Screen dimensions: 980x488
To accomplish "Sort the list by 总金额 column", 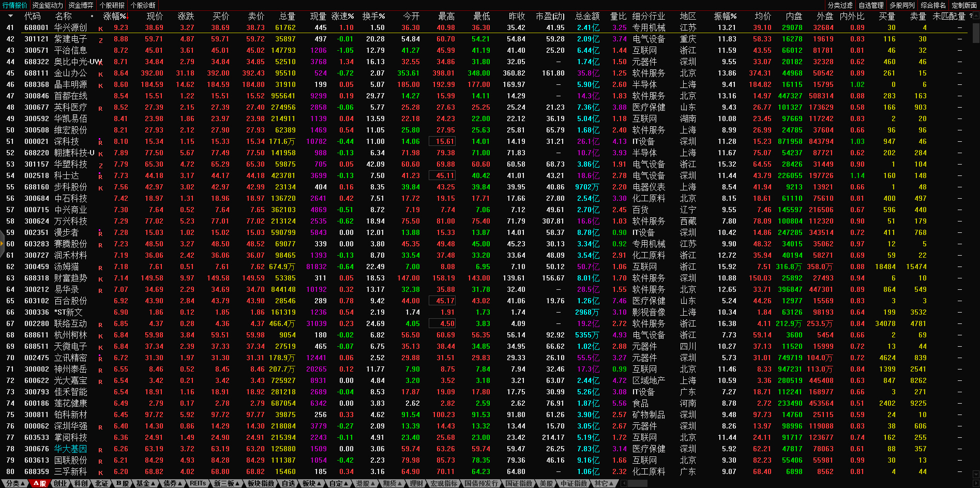I will pyautogui.click(x=587, y=16).
